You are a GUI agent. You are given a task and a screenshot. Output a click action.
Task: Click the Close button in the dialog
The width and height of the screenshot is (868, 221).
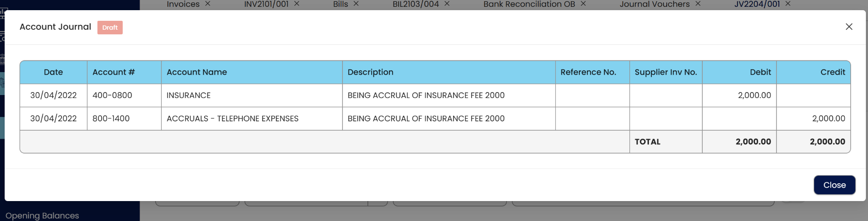point(834,185)
